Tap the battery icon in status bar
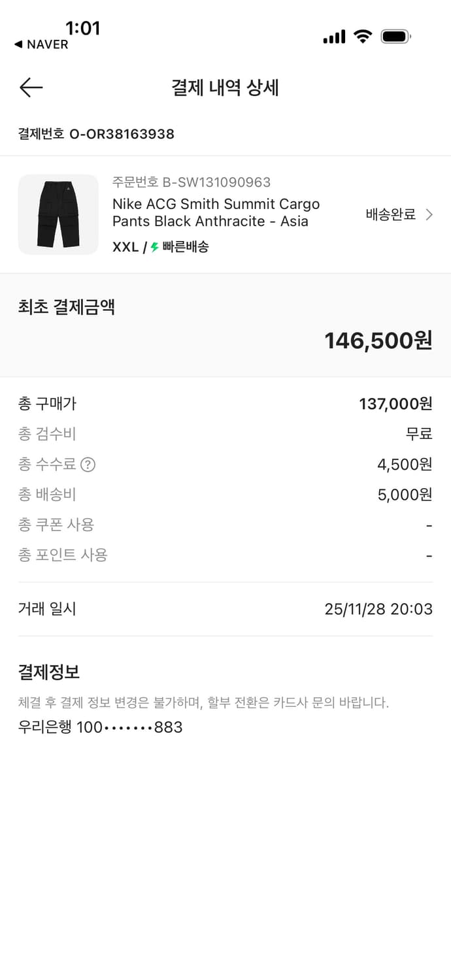This screenshot has width=451, height=980. [393, 37]
